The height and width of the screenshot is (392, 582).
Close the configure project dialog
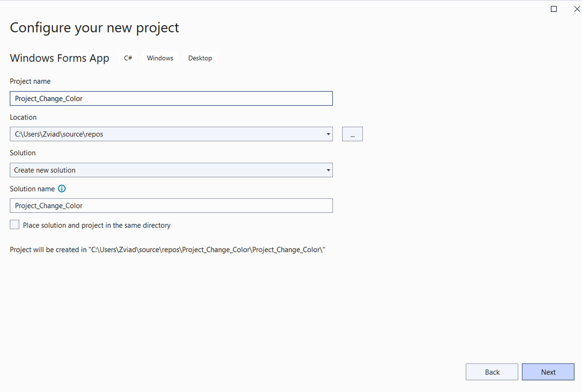click(x=576, y=9)
